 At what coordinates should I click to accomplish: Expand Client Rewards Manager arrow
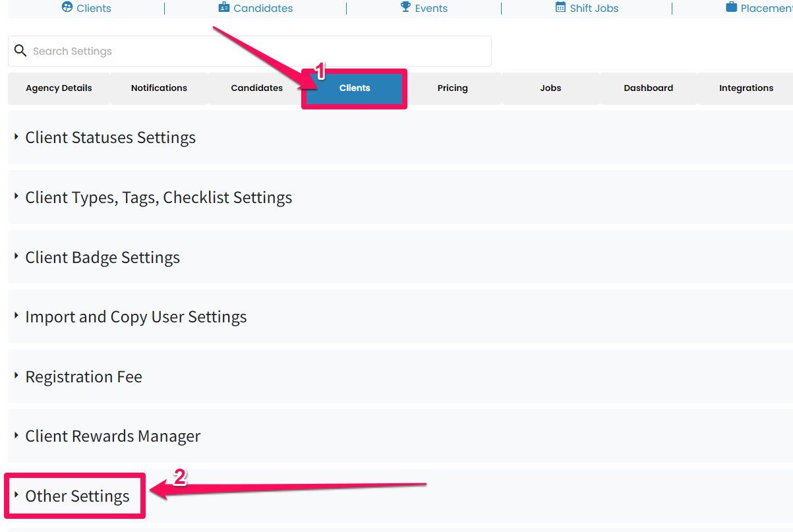16,434
